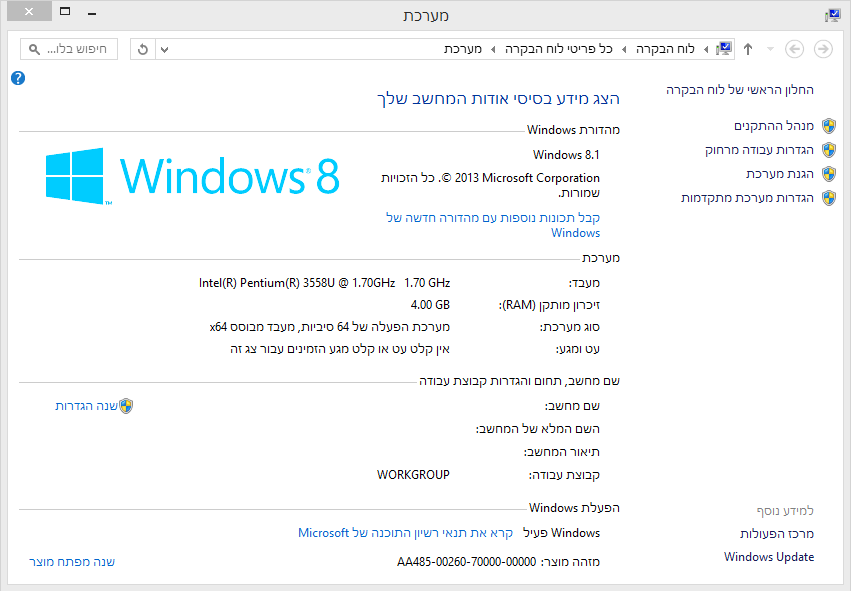
Task: Click the Windows פעיל activation status
Action: pos(562,533)
